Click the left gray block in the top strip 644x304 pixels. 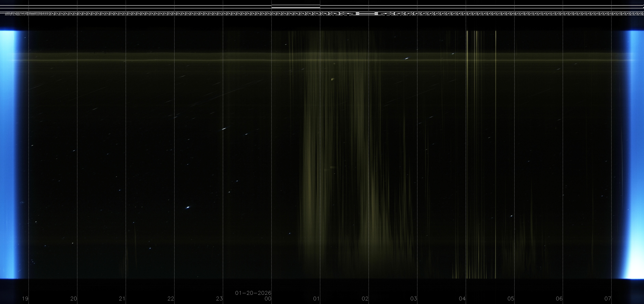(357, 14)
